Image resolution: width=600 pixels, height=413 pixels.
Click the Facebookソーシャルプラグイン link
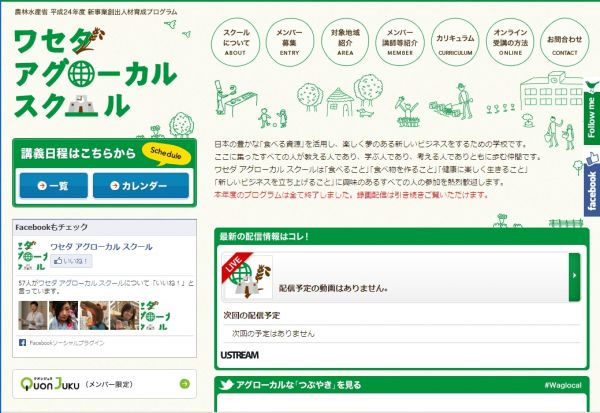click(67, 343)
